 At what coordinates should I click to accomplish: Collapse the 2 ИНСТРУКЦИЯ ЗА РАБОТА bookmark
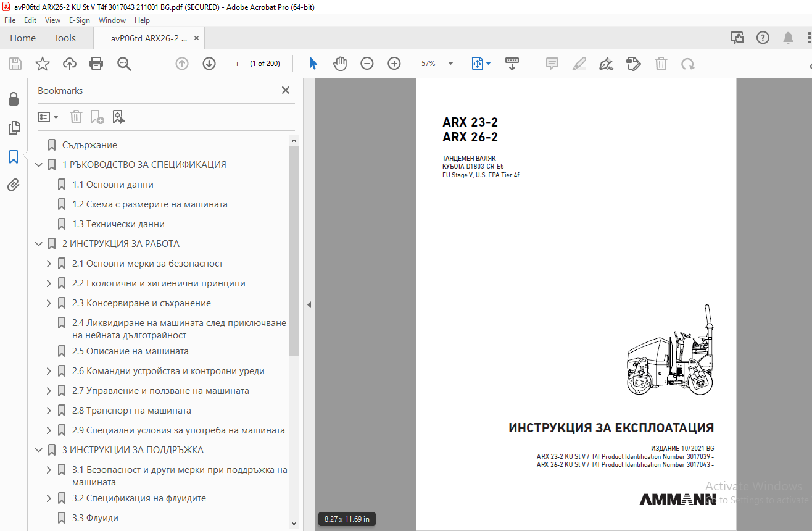pyautogui.click(x=39, y=244)
